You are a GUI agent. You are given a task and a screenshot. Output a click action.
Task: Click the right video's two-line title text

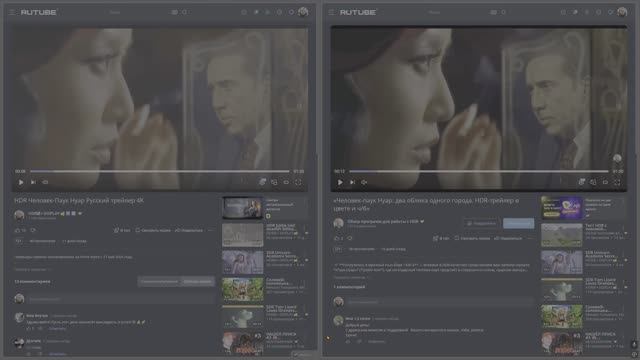[426, 204]
